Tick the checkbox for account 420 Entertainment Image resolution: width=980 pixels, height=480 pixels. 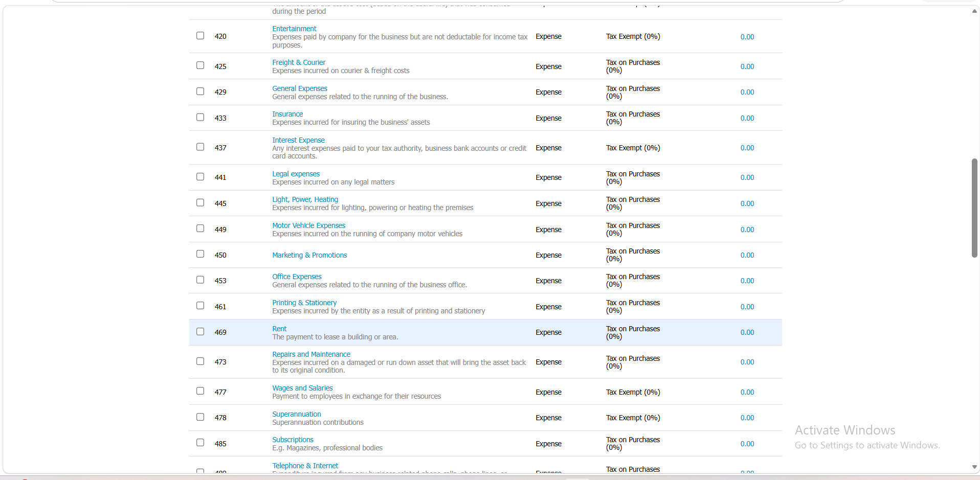(200, 36)
